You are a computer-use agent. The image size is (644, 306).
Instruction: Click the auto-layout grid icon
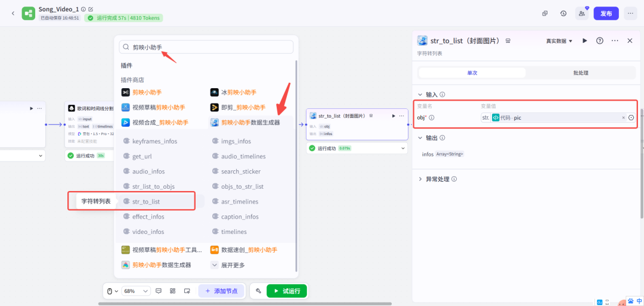[173, 291]
